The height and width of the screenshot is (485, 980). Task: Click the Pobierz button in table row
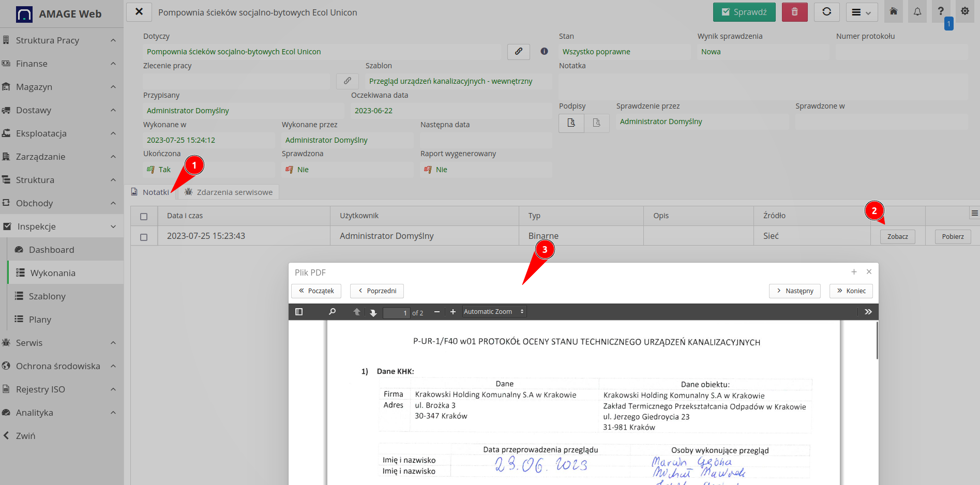[x=953, y=237]
